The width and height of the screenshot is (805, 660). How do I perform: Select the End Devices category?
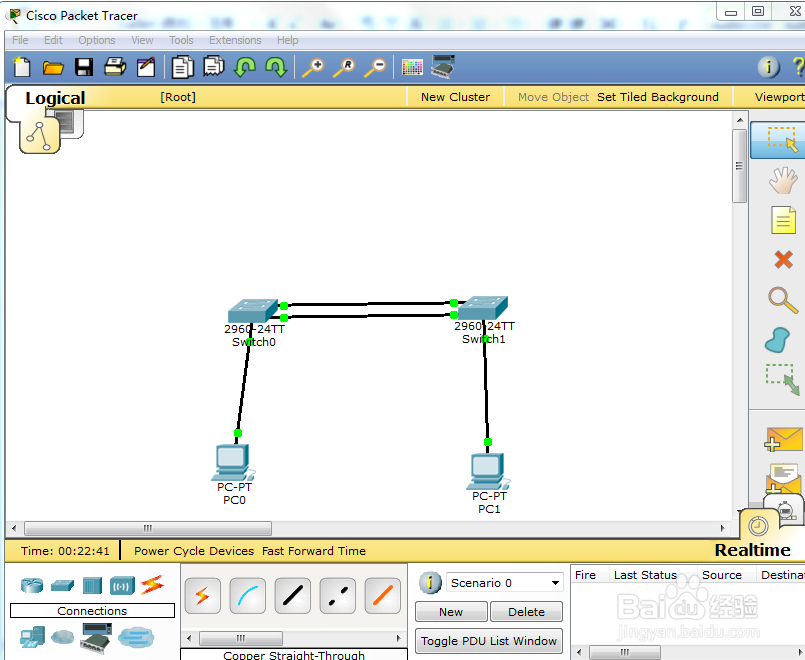(x=32, y=637)
